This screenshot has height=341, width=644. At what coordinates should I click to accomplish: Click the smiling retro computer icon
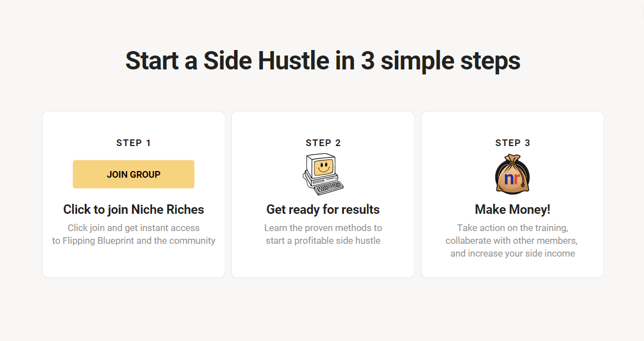[x=323, y=174]
